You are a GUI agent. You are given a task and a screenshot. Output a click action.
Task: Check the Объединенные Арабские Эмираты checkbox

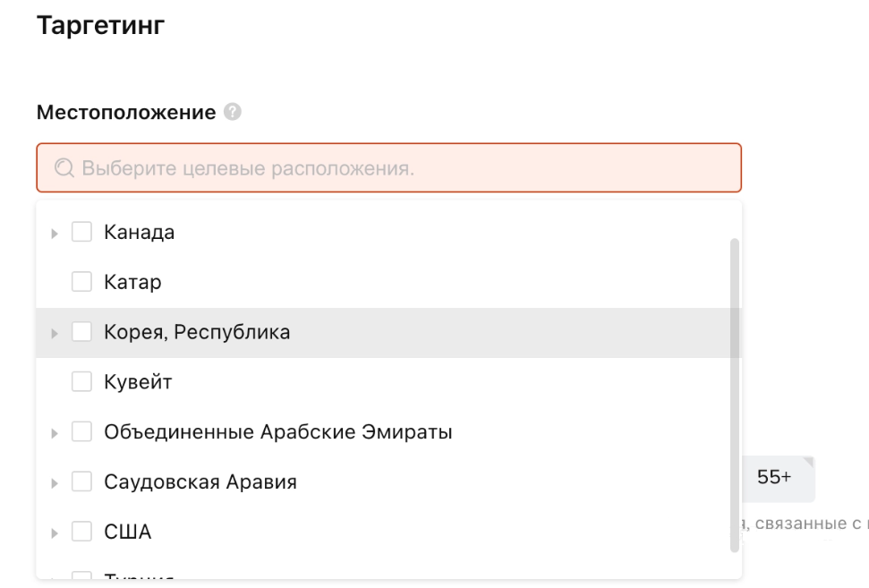[81, 431]
